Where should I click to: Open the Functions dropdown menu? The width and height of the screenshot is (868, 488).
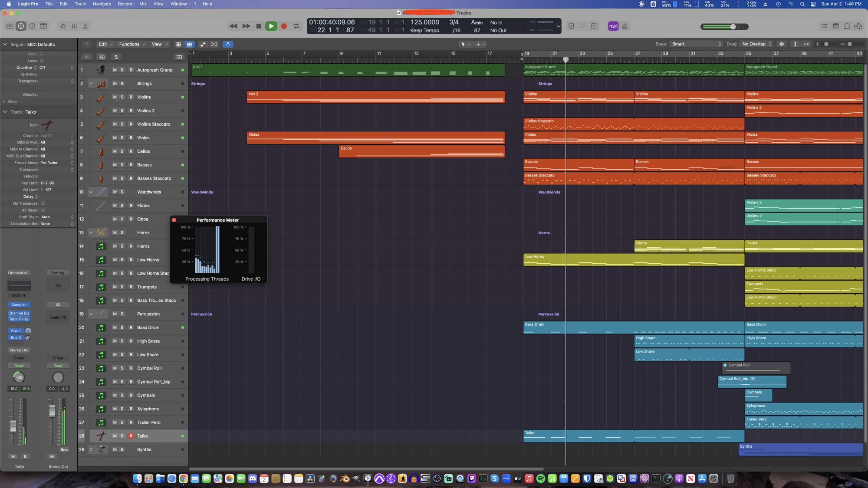132,44
